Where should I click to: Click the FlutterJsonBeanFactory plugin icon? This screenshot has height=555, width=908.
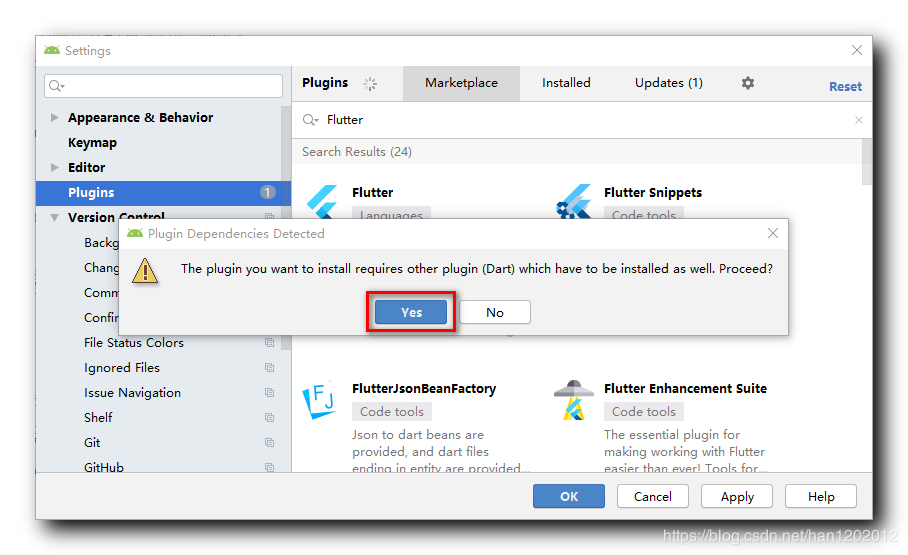tap(318, 400)
